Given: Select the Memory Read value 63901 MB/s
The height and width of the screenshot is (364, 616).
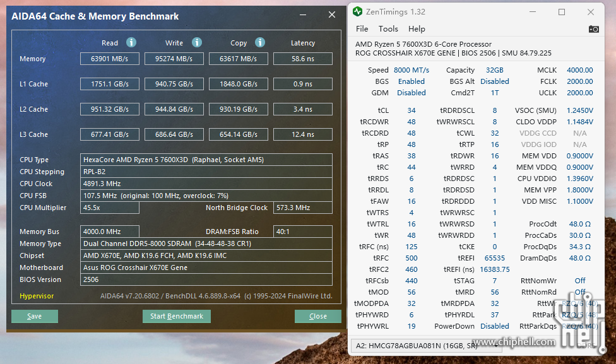Looking at the screenshot, I should coord(110,59).
